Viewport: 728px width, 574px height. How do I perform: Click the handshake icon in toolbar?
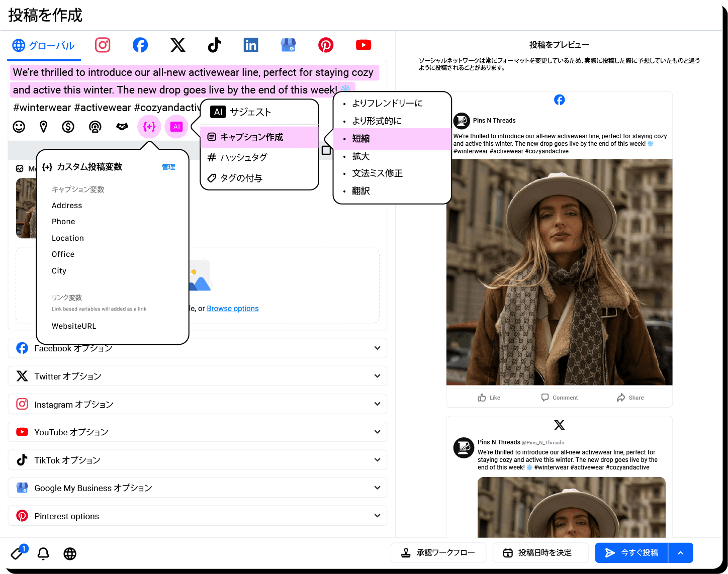(122, 127)
